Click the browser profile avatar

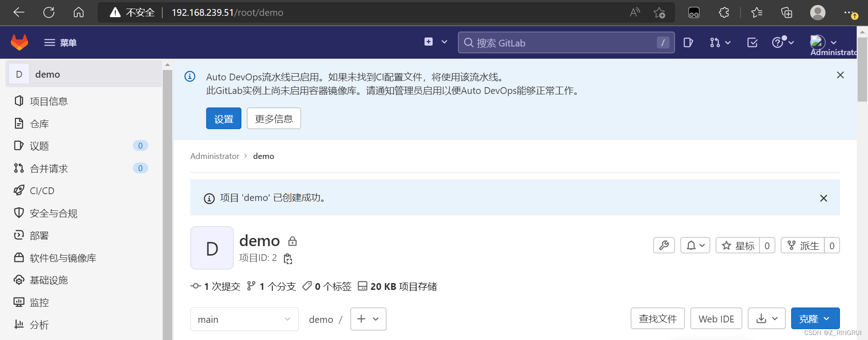click(x=818, y=12)
